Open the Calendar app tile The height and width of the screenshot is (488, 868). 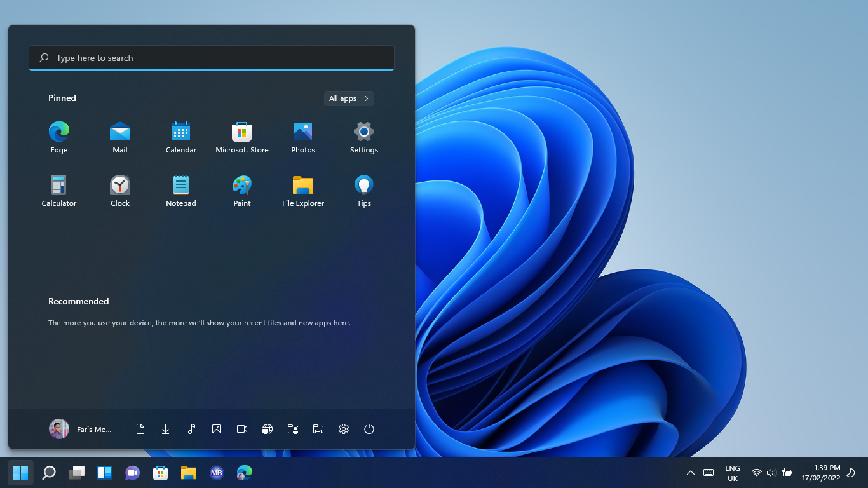coord(181,138)
